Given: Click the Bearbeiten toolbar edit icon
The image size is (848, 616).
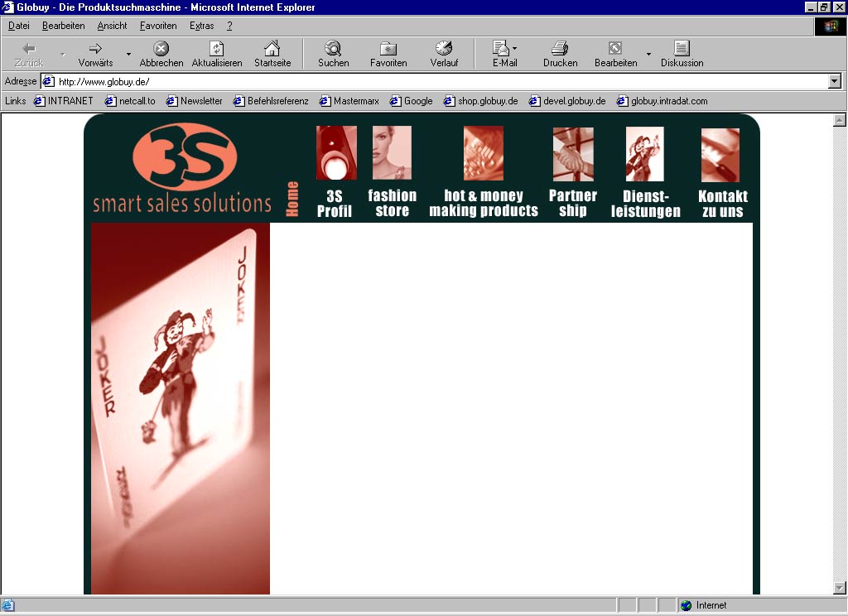Looking at the screenshot, I should click(x=615, y=49).
